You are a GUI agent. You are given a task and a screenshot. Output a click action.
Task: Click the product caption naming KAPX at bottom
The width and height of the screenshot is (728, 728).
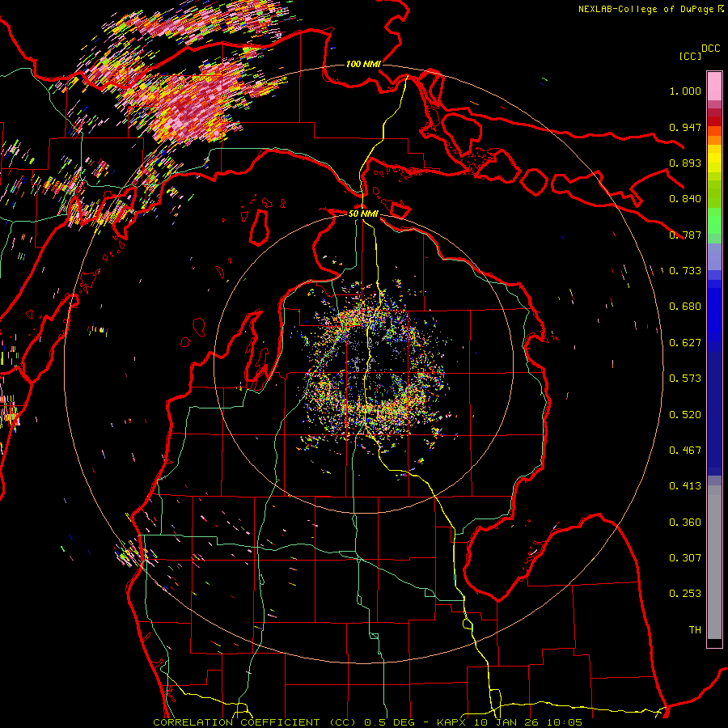[367, 722]
